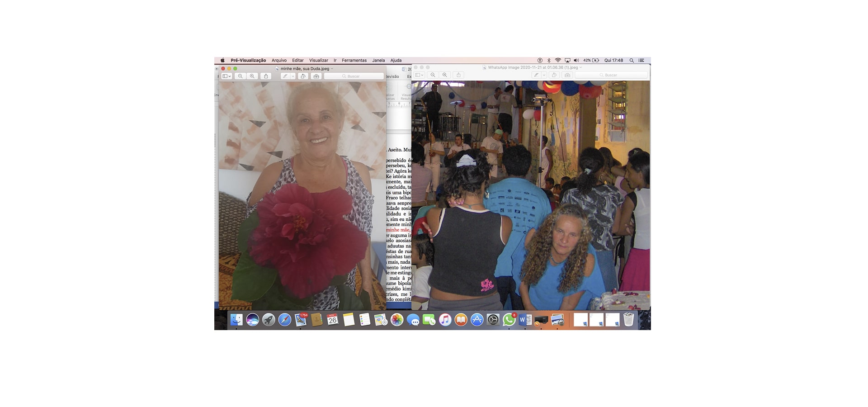Share the WhatsApp Image file
Image resolution: width=868 pixels, height=407 pixels.
(458, 75)
